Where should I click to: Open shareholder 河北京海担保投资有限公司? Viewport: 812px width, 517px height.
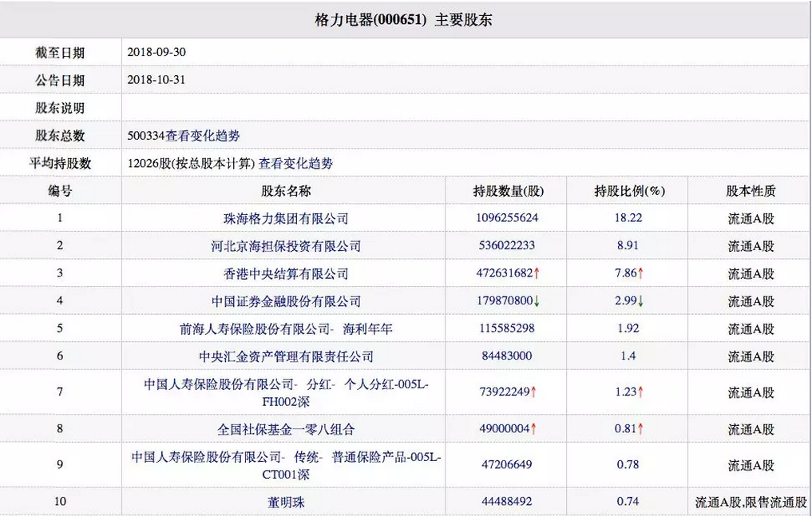click(286, 246)
